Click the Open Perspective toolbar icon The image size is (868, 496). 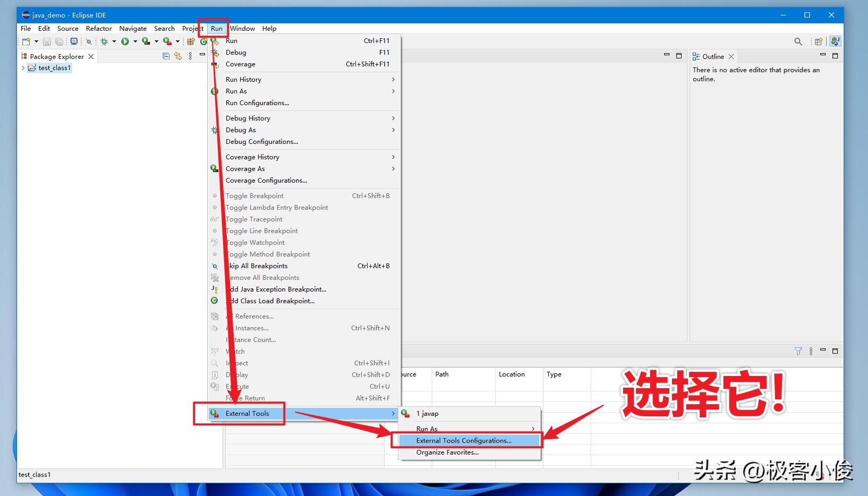[x=819, y=41]
